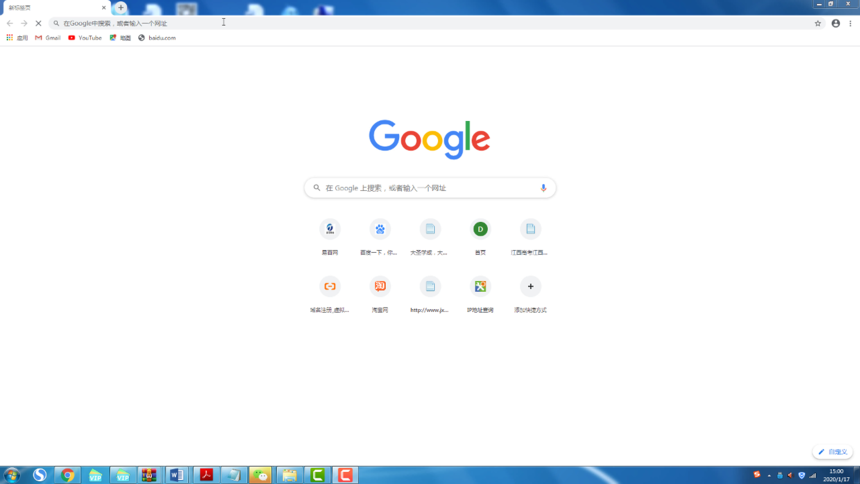The height and width of the screenshot is (484, 860).
Task: Click the magnifier icon in Google search box
Action: pyautogui.click(x=316, y=188)
